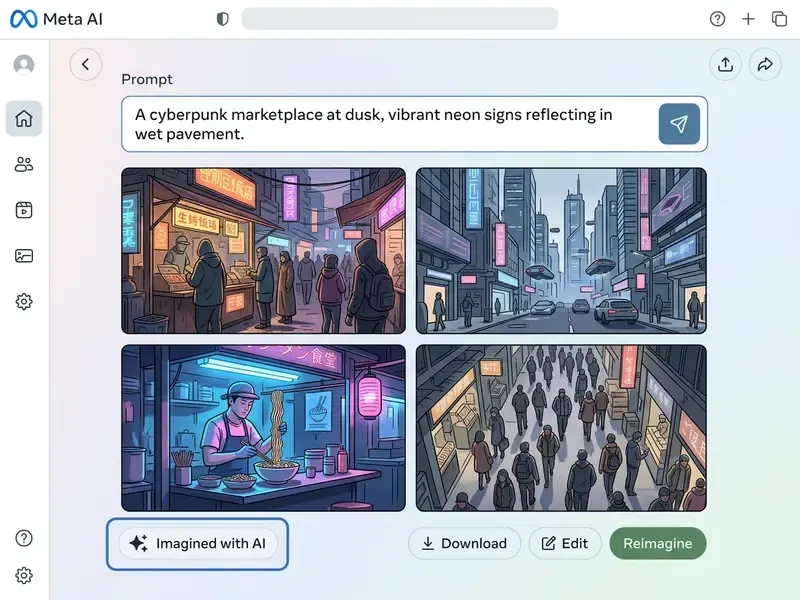This screenshot has height=600, width=800.
Task: Open the street food stall crowd image
Action: (x=263, y=251)
